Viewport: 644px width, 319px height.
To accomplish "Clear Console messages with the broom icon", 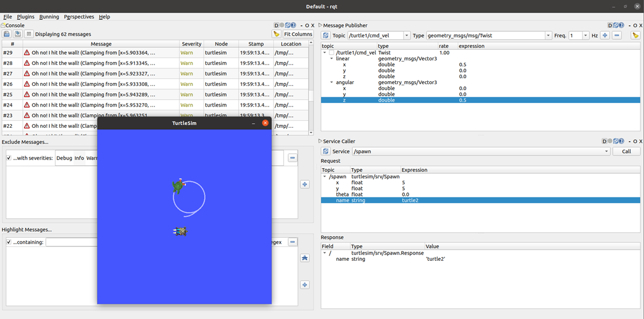I will click(x=277, y=34).
